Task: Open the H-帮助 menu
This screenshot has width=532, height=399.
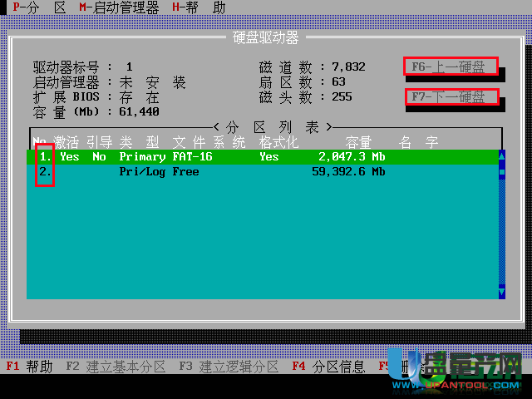Action: [x=198, y=7]
